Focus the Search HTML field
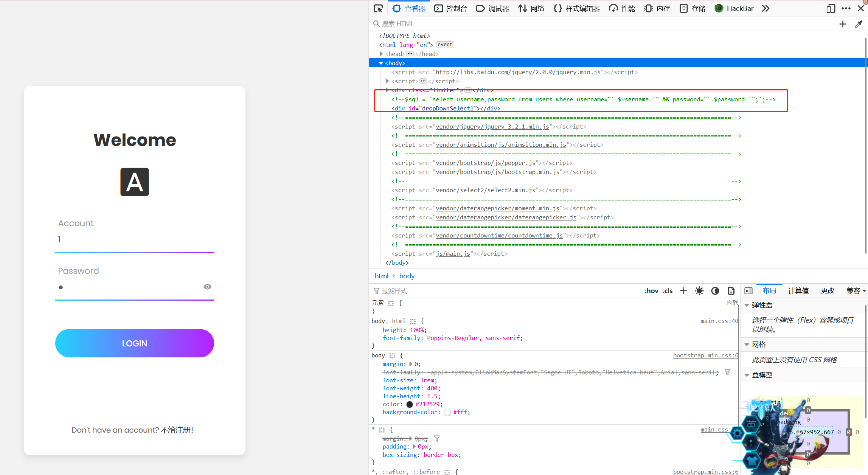868x475 pixels. [x=601, y=24]
